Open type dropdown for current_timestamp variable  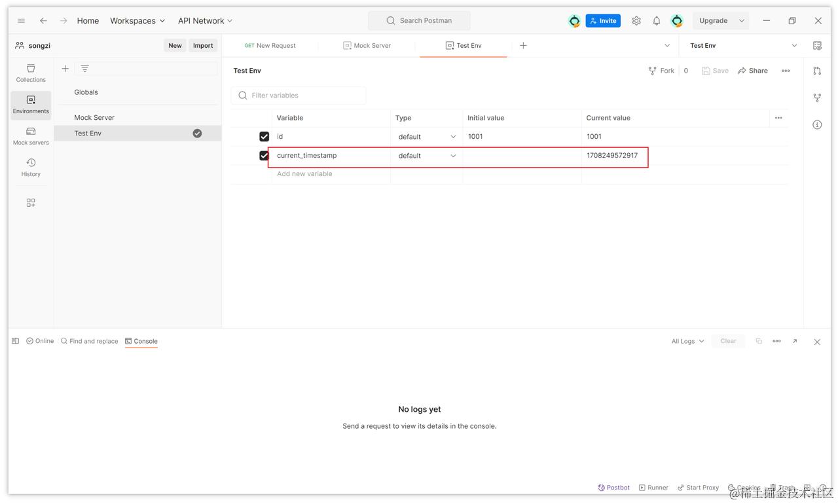(427, 156)
